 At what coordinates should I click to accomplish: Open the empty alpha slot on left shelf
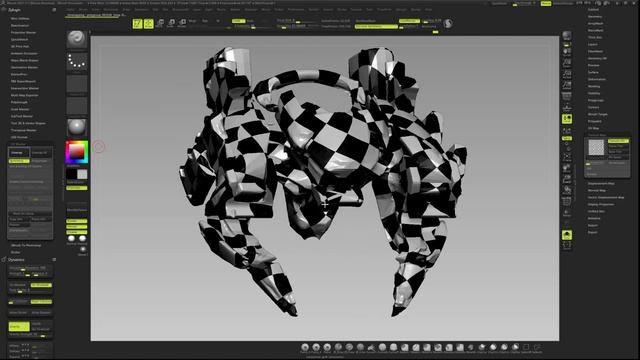77,83
